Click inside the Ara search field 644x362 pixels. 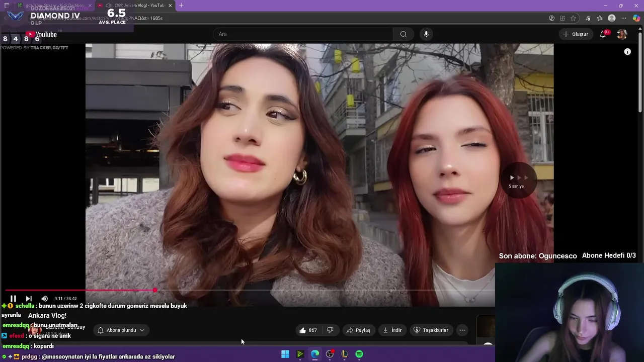coord(303,34)
